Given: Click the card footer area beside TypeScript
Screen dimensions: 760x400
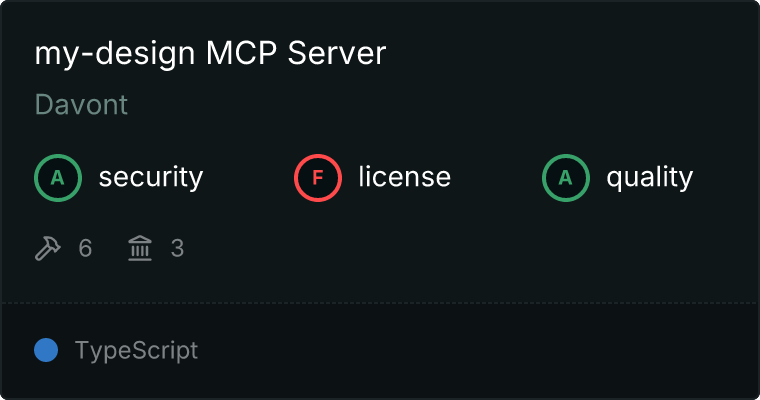Looking at the screenshot, I should click(x=475, y=351).
